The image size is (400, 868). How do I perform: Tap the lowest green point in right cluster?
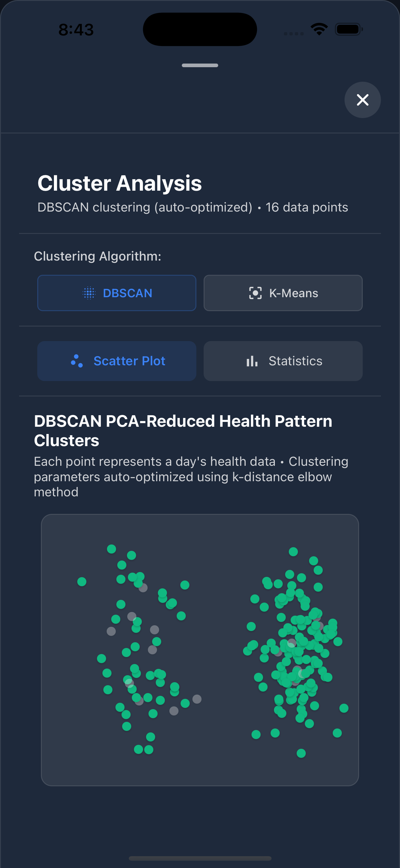tap(301, 753)
